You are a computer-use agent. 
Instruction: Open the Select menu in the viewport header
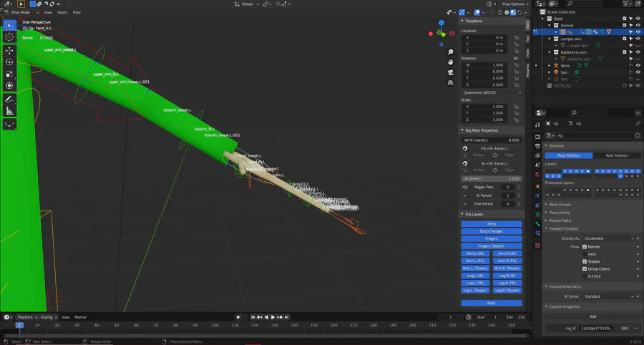[62, 12]
